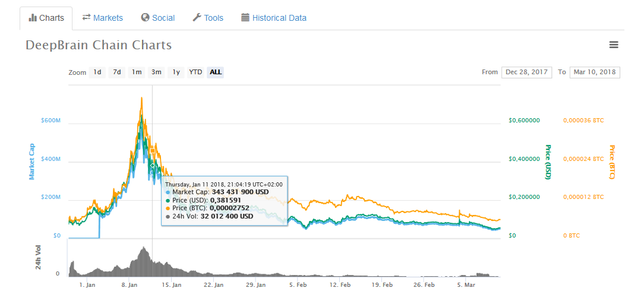Click the exchange arrows icon beside Markets

point(86,17)
